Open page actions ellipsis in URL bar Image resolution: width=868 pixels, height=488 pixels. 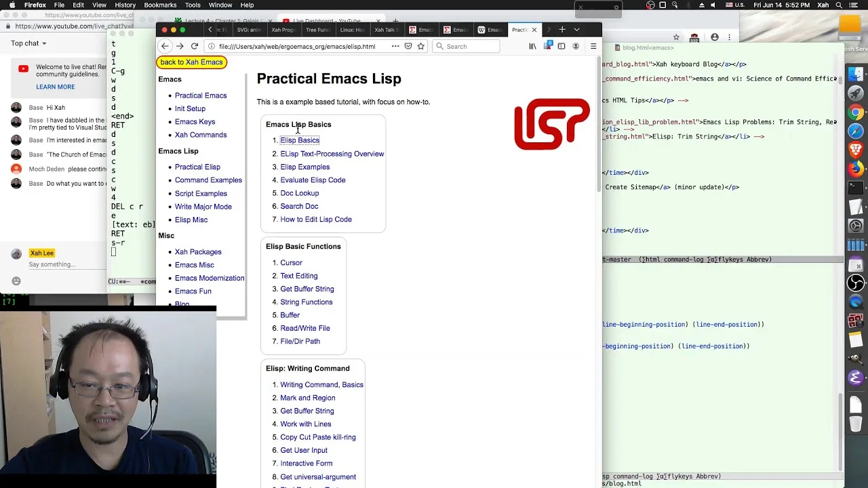pyautogui.click(x=395, y=46)
